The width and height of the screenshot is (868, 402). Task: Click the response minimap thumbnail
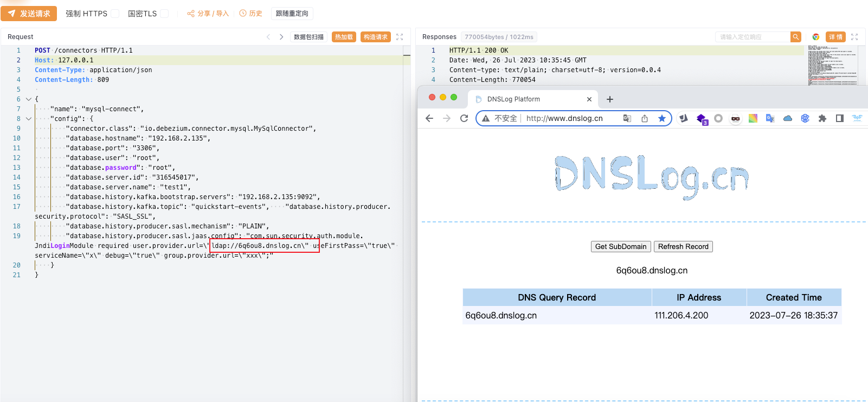tap(833, 65)
